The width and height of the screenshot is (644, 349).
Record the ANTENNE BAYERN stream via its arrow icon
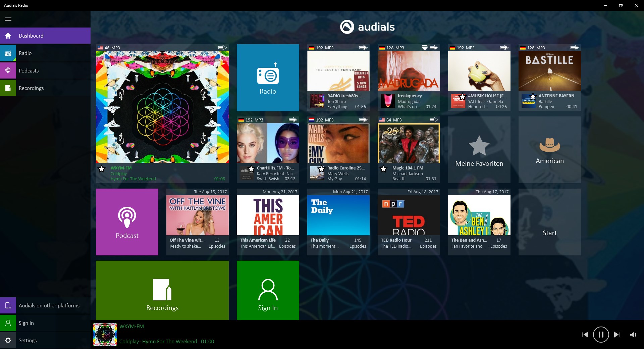tap(575, 48)
